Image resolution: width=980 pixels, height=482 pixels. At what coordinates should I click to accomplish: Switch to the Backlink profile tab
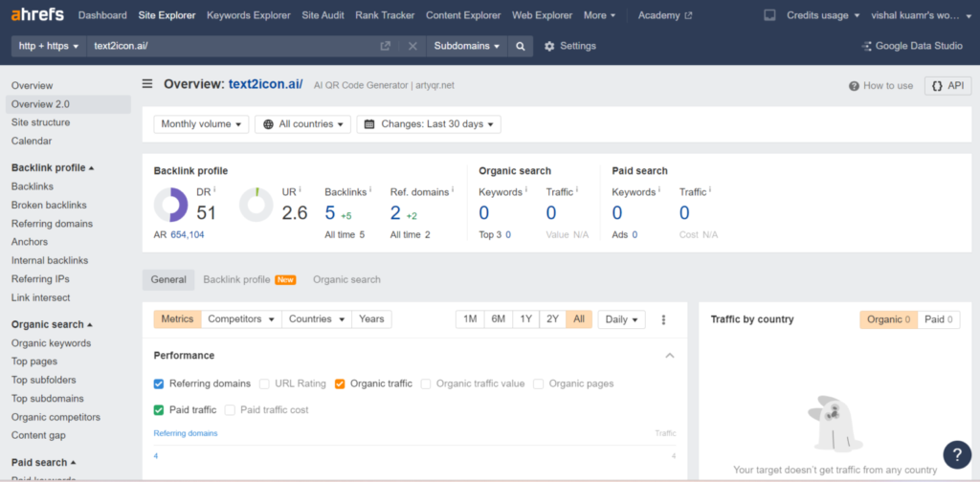tap(250, 279)
